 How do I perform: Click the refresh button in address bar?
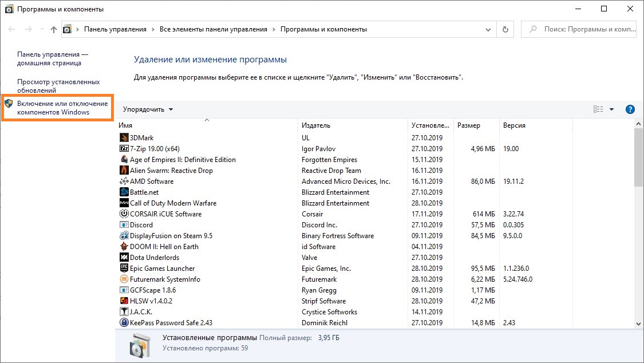tap(505, 29)
